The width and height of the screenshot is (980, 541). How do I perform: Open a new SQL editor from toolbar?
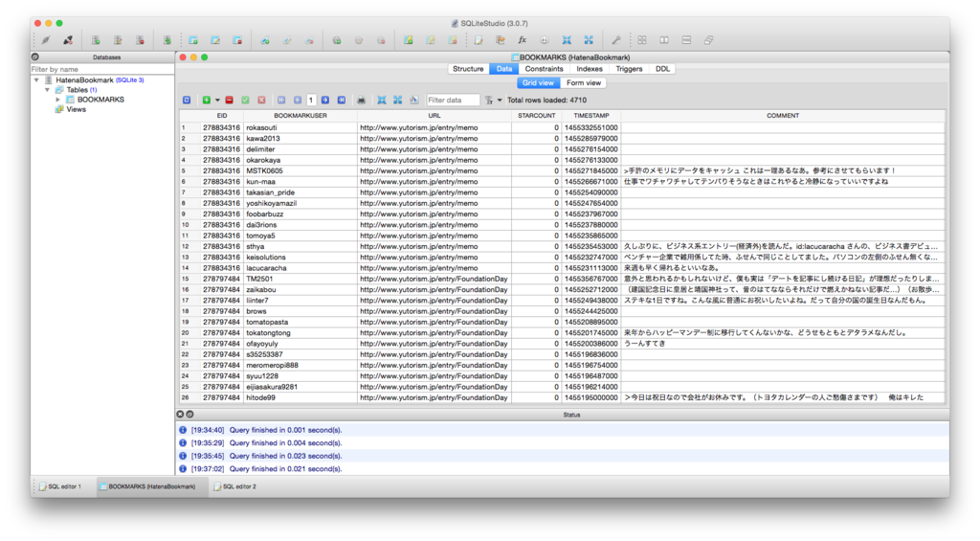(x=479, y=40)
